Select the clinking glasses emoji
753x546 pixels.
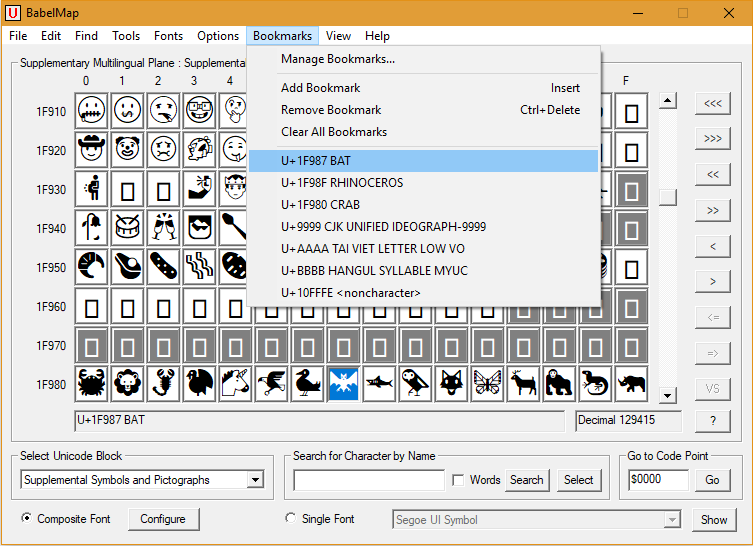click(163, 228)
